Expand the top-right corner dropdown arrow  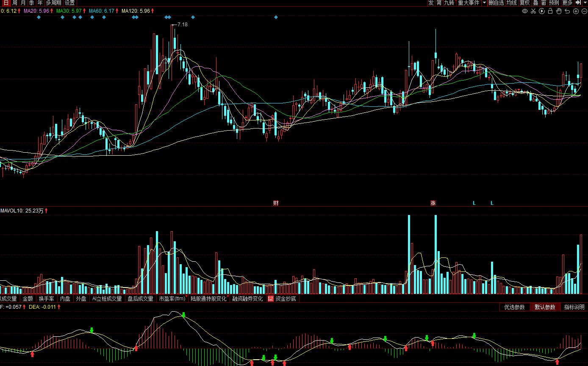click(x=585, y=3)
